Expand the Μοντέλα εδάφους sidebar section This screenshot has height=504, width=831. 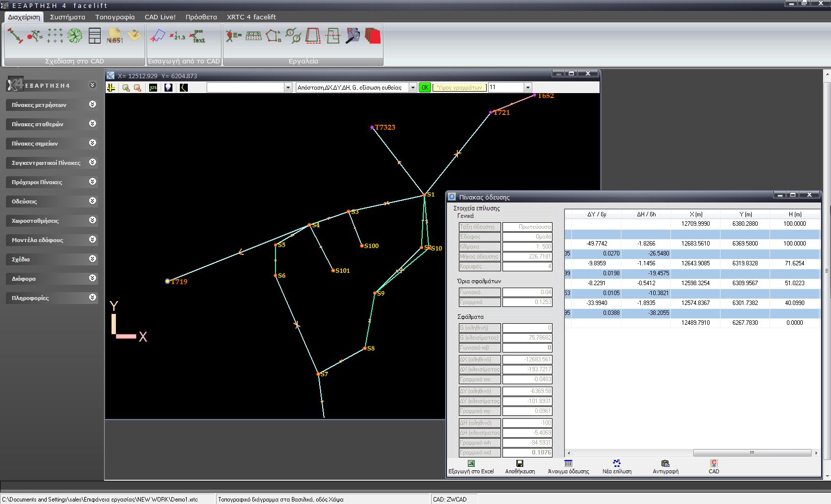click(93, 240)
